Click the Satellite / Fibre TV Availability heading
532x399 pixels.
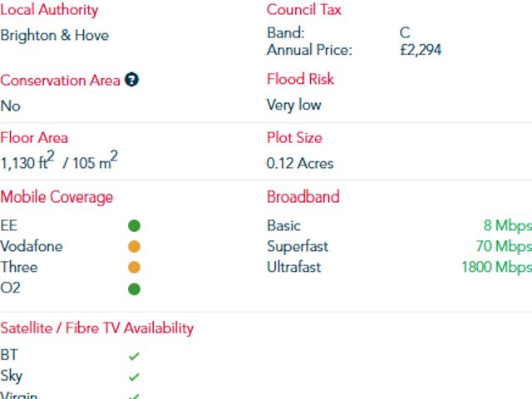(97, 328)
